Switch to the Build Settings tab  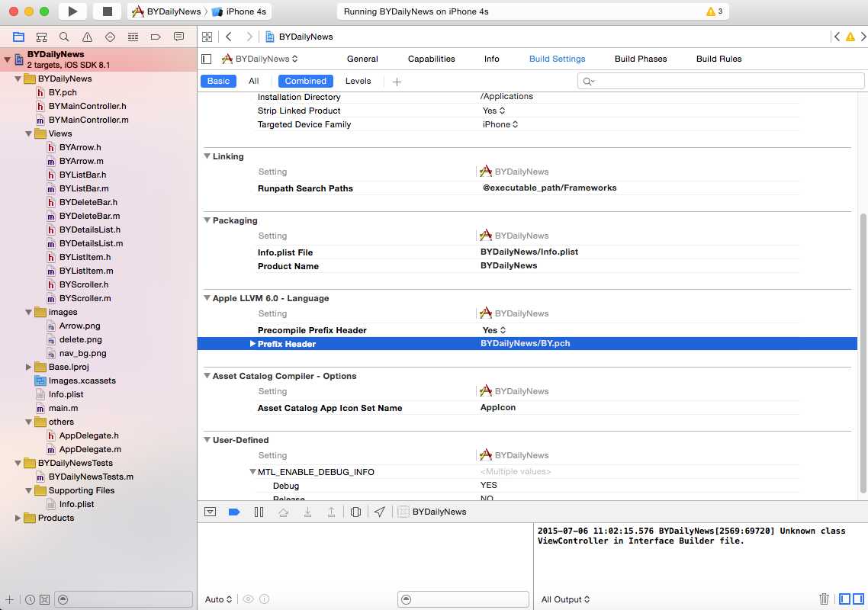[x=557, y=59]
